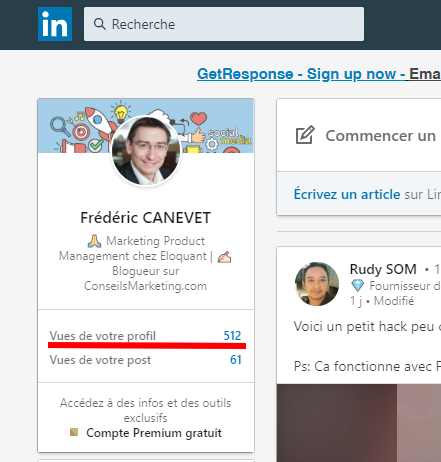Open Rudy SOM's profile picture
The image size is (441, 462).
pos(317,284)
